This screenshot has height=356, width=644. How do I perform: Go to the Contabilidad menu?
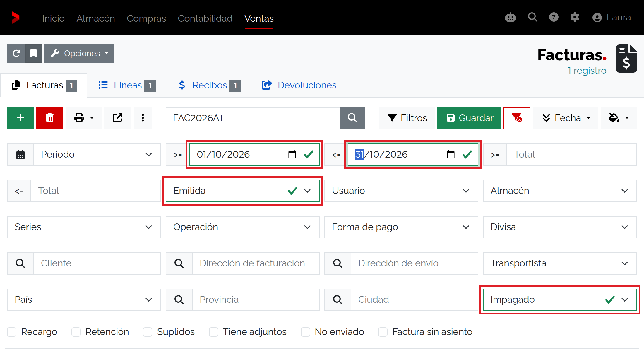205,18
